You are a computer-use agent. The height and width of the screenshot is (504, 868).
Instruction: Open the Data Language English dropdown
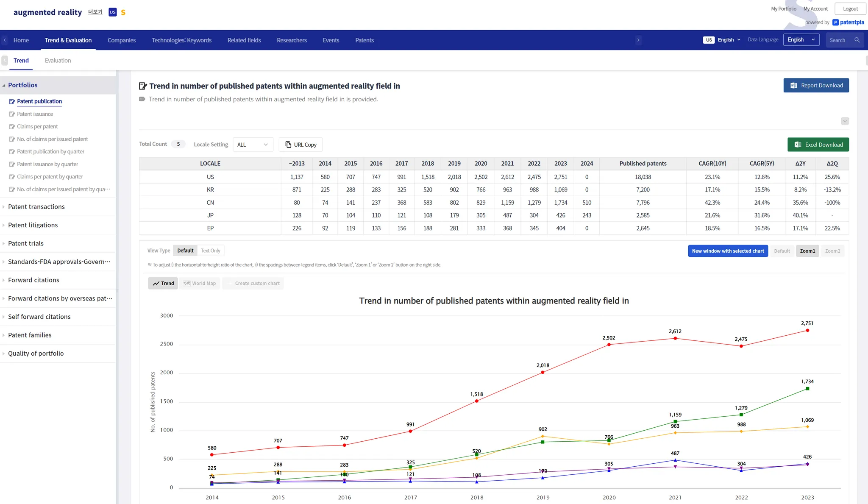pyautogui.click(x=801, y=40)
